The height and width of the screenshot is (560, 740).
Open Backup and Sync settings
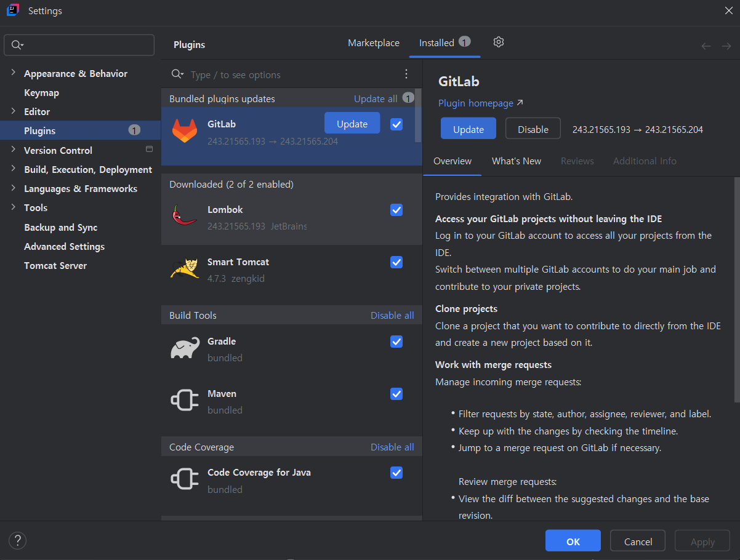60,227
